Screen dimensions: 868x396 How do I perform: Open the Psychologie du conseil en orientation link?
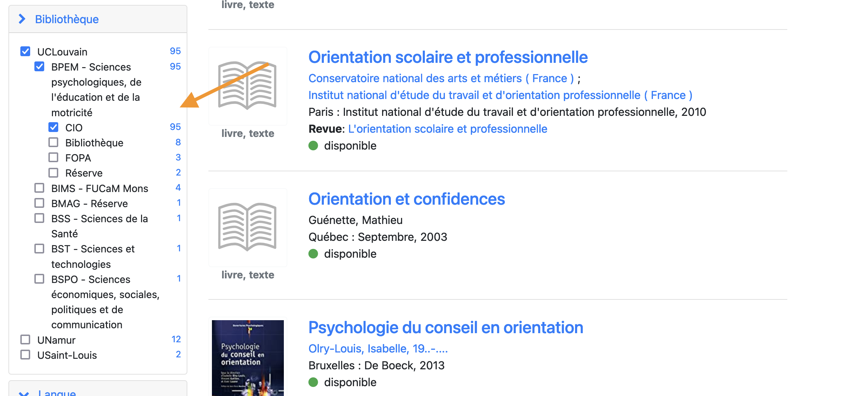coord(446,328)
